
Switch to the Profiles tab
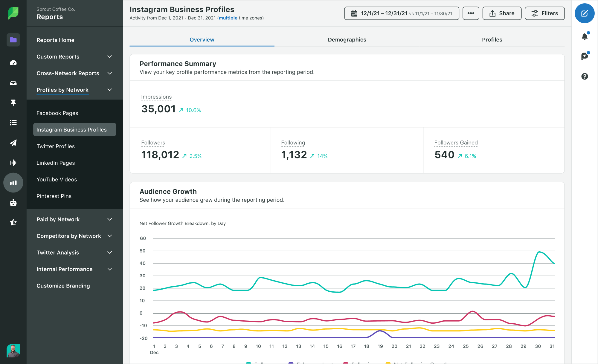492,39
